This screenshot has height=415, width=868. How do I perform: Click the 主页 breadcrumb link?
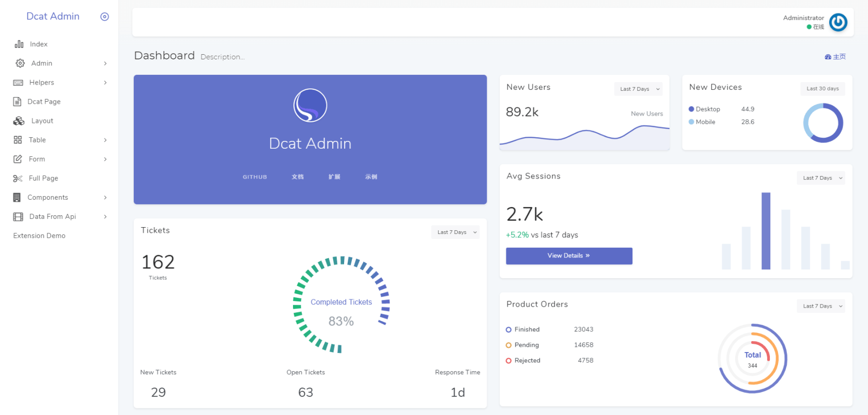click(x=835, y=57)
